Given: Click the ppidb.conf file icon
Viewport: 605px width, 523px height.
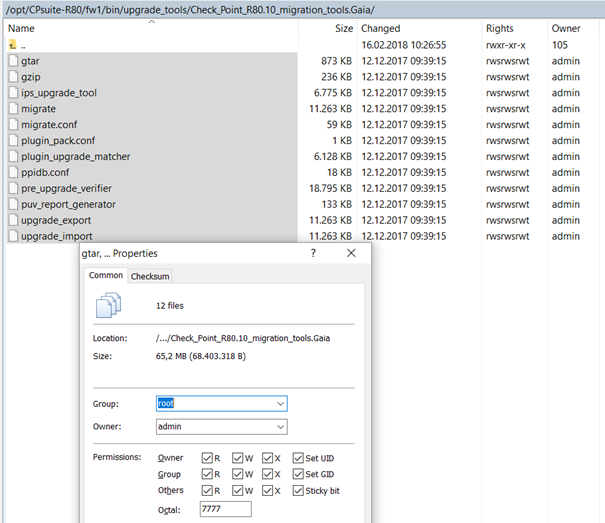Looking at the screenshot, I should click(14, 172).
